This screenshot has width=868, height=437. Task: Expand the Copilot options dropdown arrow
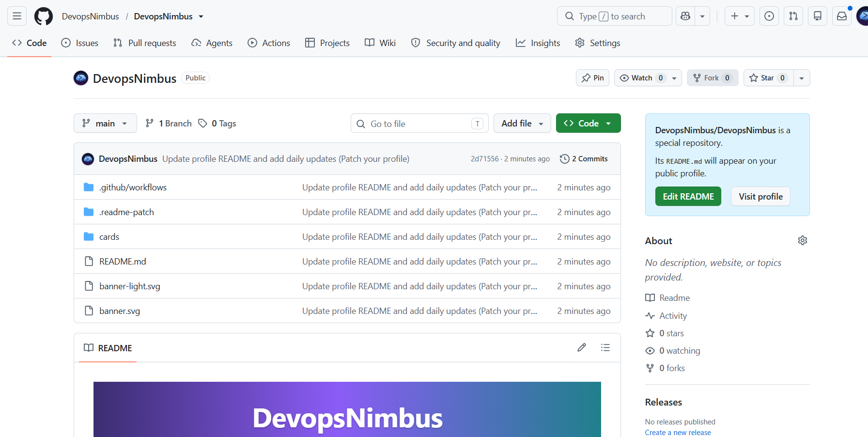[702, 16]
